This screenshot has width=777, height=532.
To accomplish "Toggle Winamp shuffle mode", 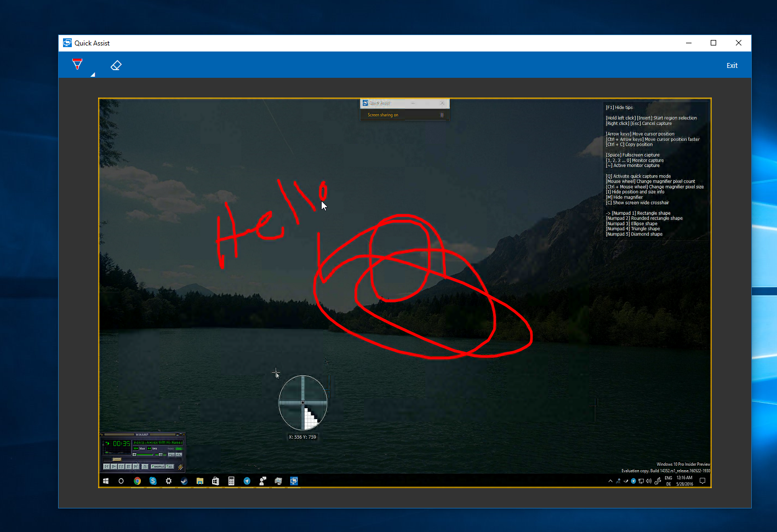I will tap(158, 466).
